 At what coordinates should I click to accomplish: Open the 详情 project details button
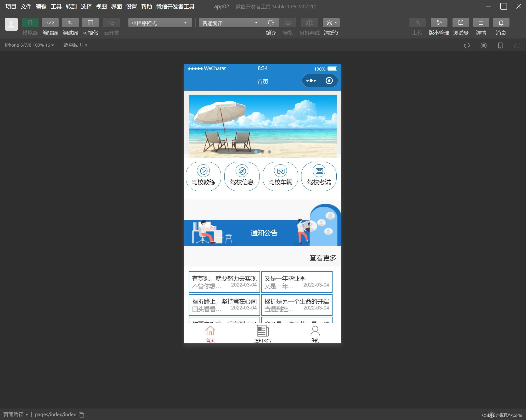tap(481, 23)
